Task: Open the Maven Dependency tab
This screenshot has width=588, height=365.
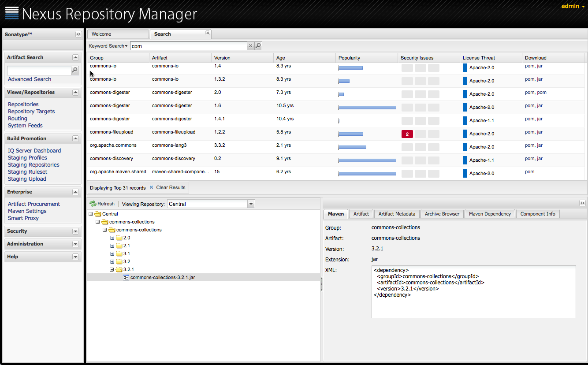Action: [490, 214]
